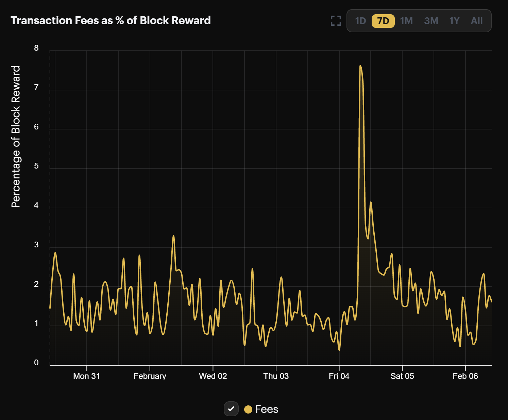Select the 7D time range tab

pos(383,21)
